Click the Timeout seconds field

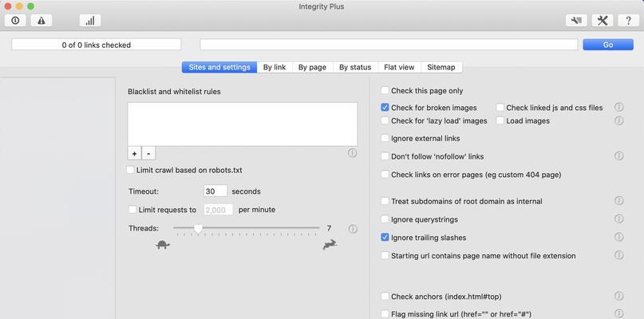pos(215,191)
